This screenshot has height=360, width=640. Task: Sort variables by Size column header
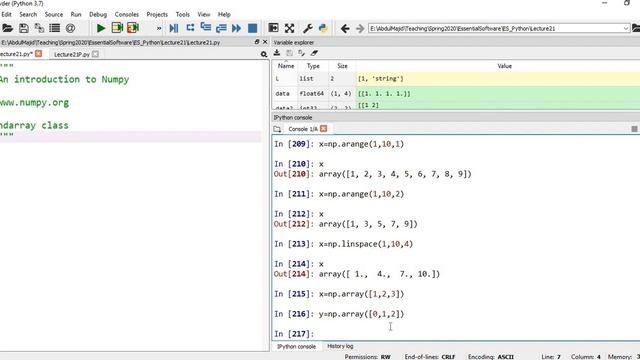342,66
